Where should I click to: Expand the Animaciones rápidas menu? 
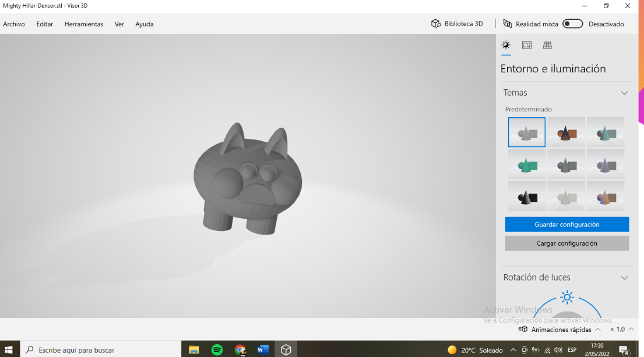click(x=598, y=330)
